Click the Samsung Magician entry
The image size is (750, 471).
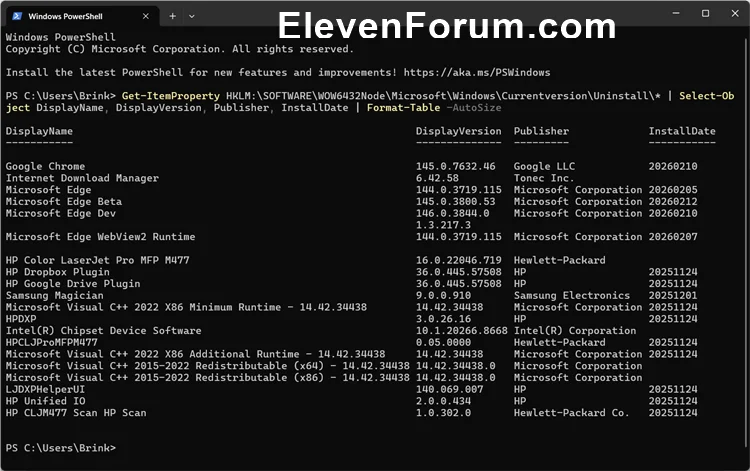(55, 296)
